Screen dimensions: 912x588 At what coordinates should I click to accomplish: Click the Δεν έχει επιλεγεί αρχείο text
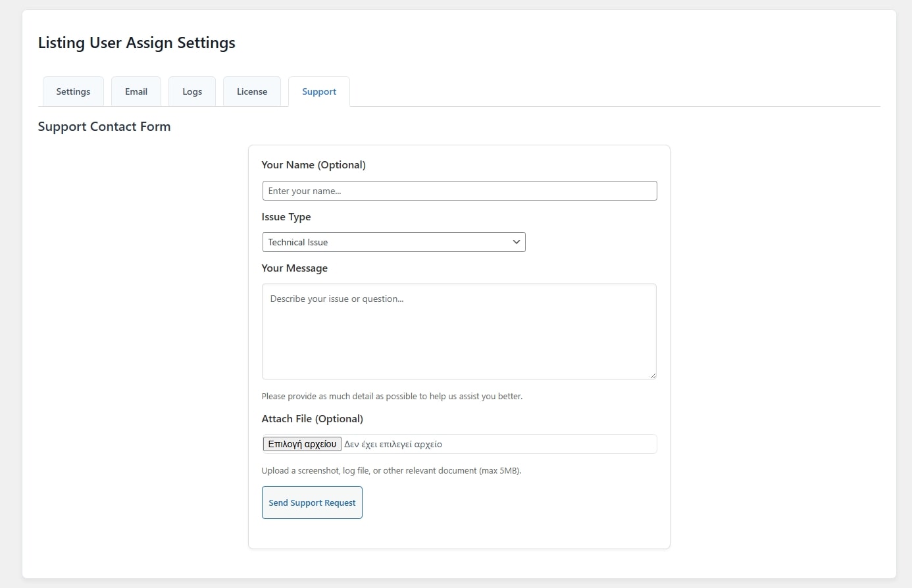(393, 445)
